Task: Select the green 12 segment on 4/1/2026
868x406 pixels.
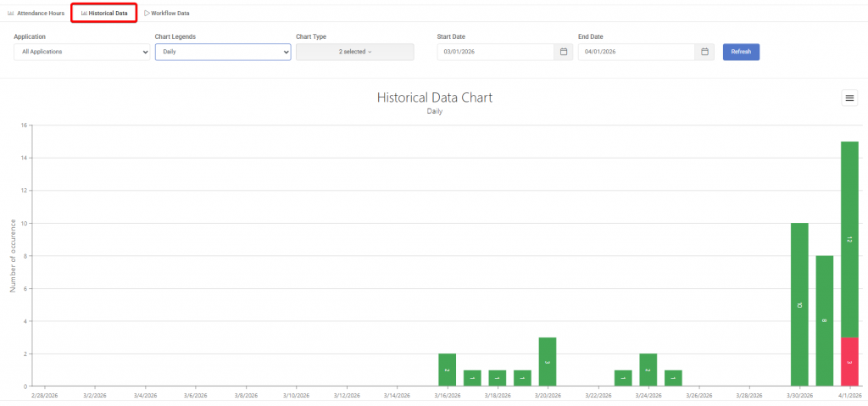Action: [x=849, y=239]
